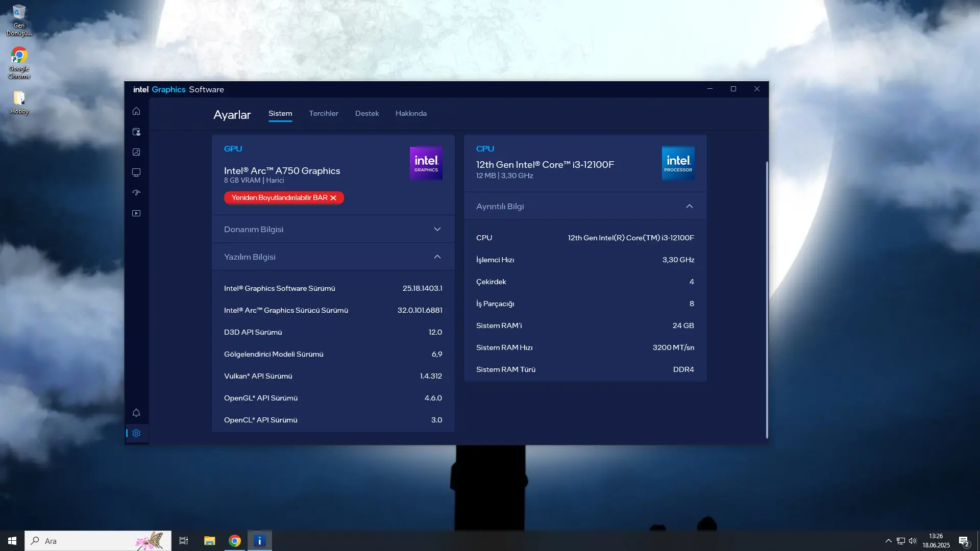
Task: Open the video capture sidebar icon
Action: [136, 213]
